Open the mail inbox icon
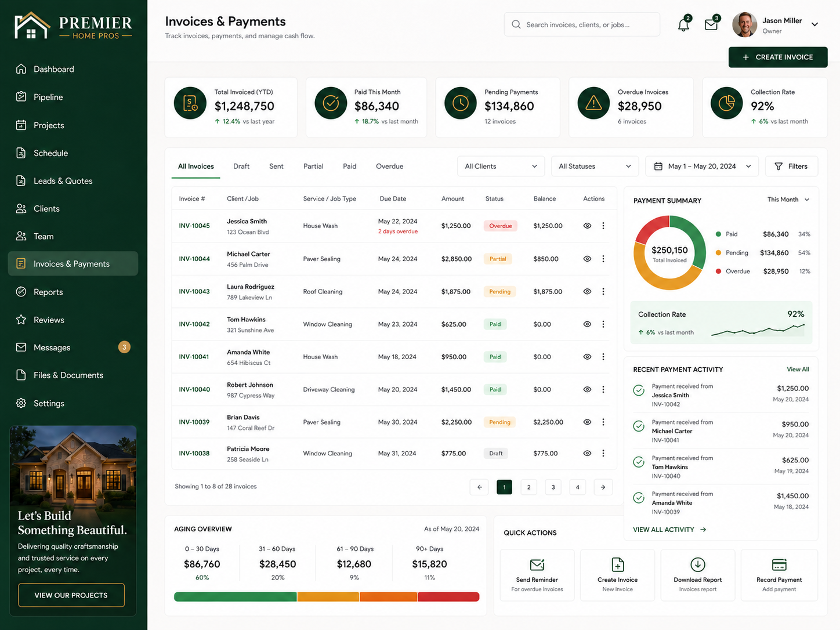The image size is (840, 630). [711, 25]
